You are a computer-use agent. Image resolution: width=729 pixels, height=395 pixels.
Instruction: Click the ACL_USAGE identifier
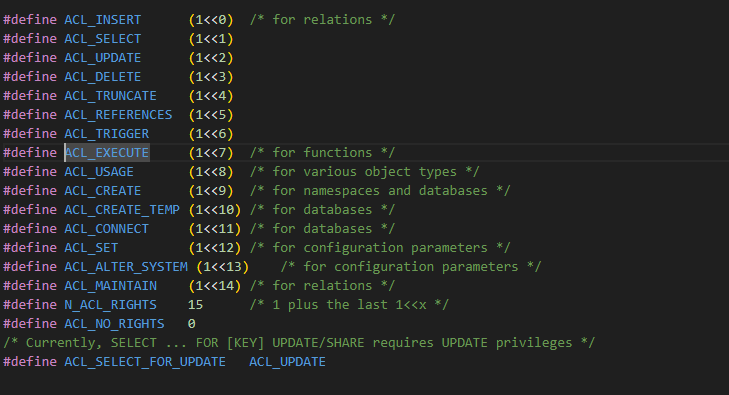coord(99,172)
